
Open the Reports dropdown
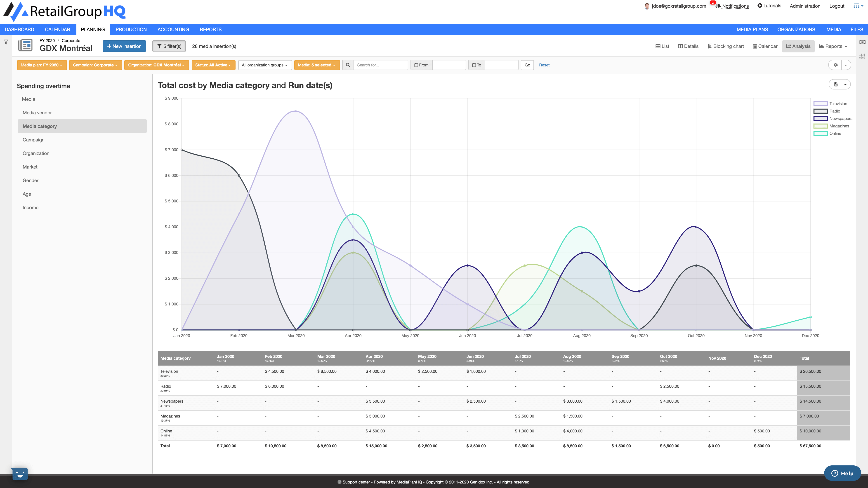pyautogui.click(x=833, y=46)
